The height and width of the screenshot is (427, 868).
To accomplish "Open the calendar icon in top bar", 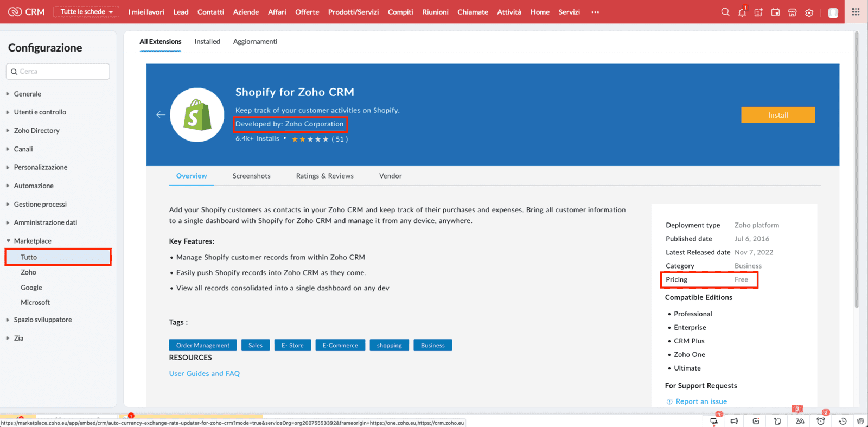I will pos(775,12).
